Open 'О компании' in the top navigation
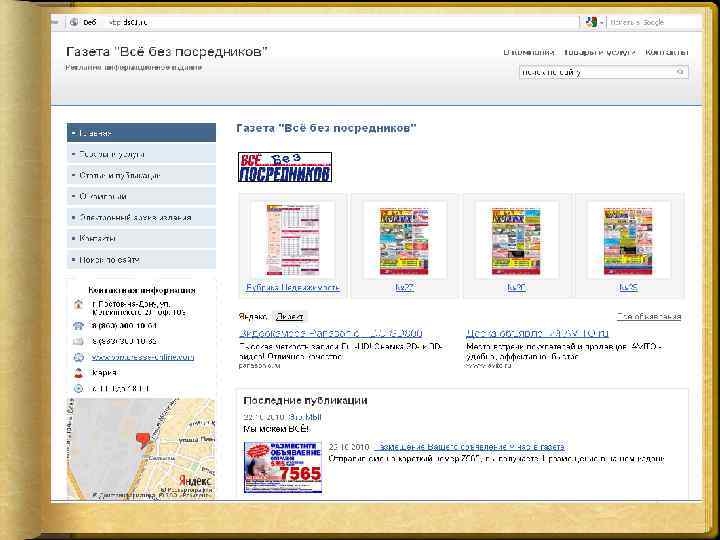 pyautogui.click(x=529, y=52)
